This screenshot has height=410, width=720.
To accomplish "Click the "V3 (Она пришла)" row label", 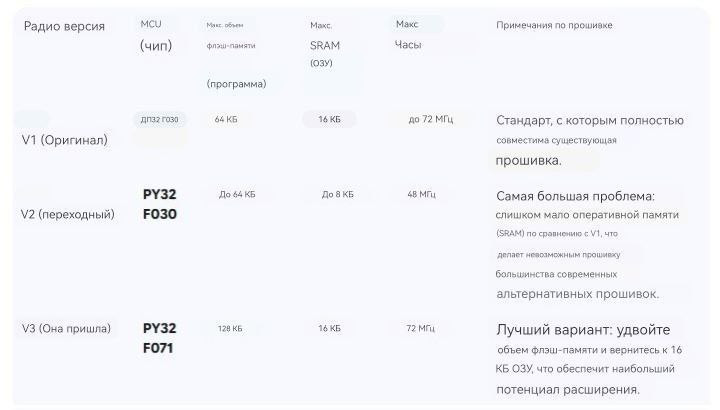I will (x=66, y=329).
